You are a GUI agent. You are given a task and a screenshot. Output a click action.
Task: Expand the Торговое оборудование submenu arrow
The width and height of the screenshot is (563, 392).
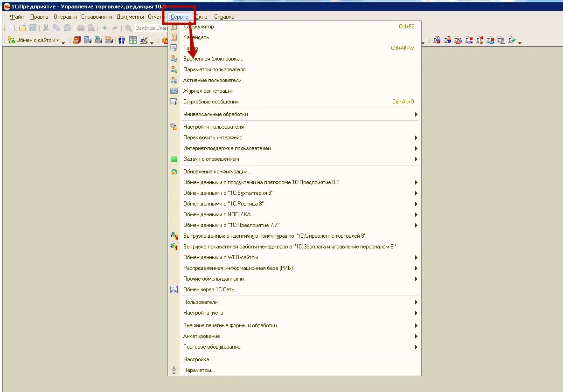click(416, 347)
